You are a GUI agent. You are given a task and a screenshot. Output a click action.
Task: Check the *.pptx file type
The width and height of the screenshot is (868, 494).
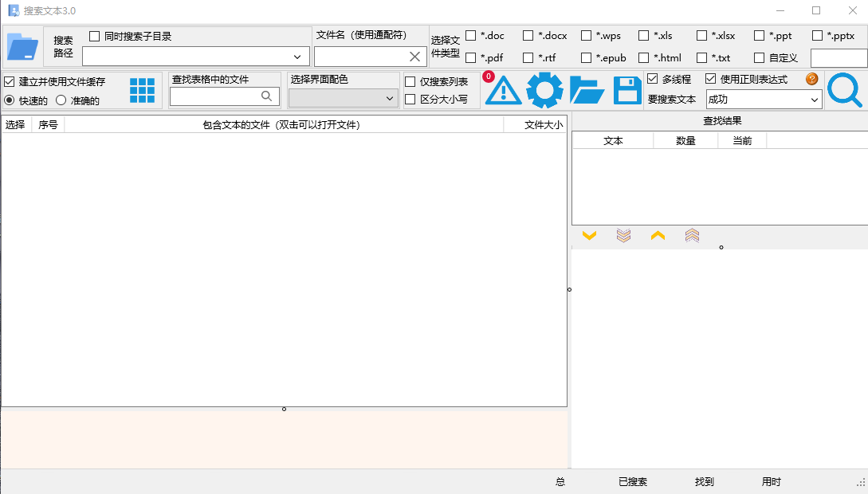(818, 36)
